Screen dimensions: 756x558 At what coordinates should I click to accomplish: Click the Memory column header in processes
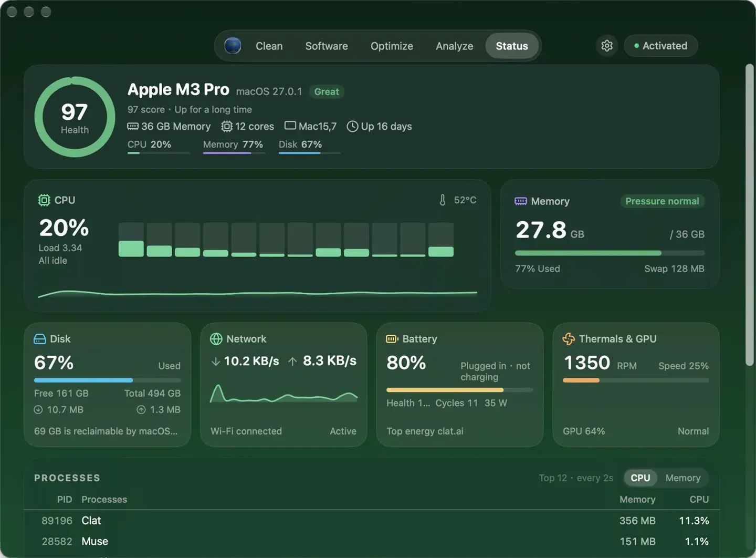click(x=637, y=500)
